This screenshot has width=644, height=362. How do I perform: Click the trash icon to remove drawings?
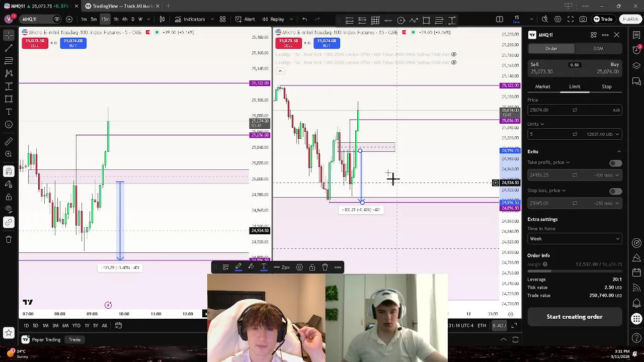(9, 239)
